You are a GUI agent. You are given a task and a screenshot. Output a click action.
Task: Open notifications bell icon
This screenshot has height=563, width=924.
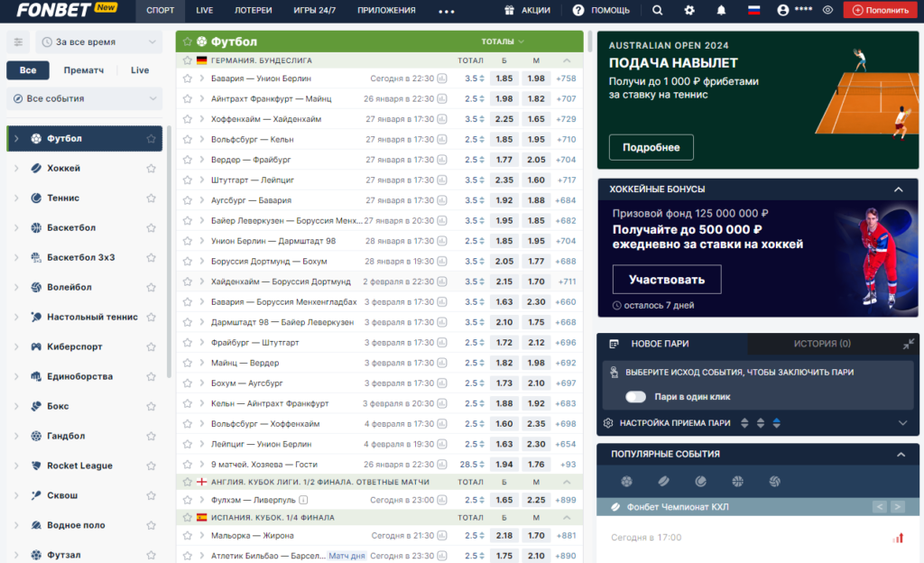(721, 10)
